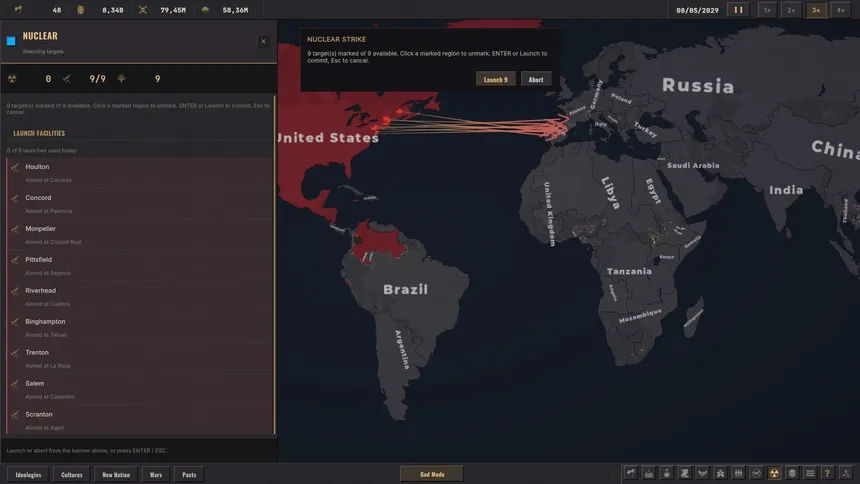Unmark the Houlton launch facility row
The width and height of the screenshot is (860, 484).
point(140,173)
